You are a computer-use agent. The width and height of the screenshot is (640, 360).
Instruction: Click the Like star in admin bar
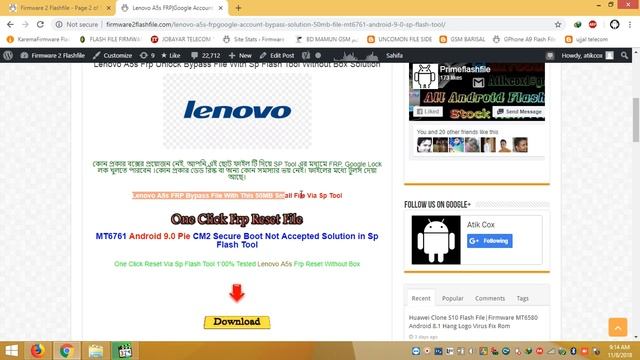pos(171,55)
